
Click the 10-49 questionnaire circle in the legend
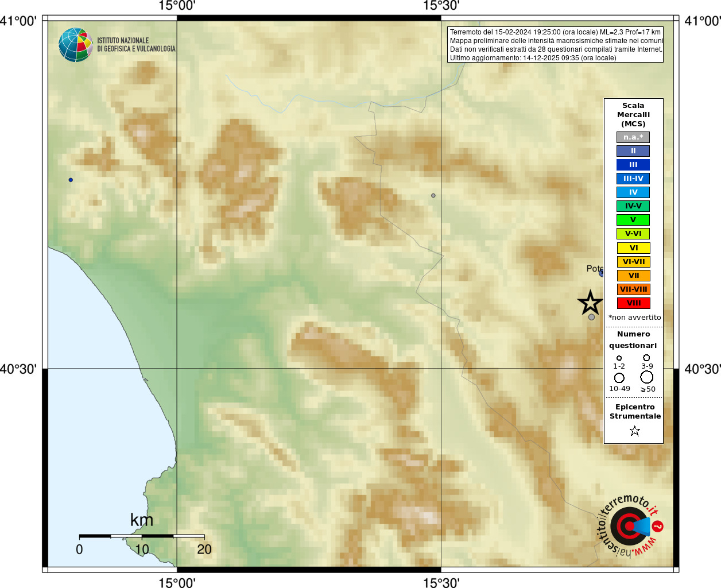619,378
